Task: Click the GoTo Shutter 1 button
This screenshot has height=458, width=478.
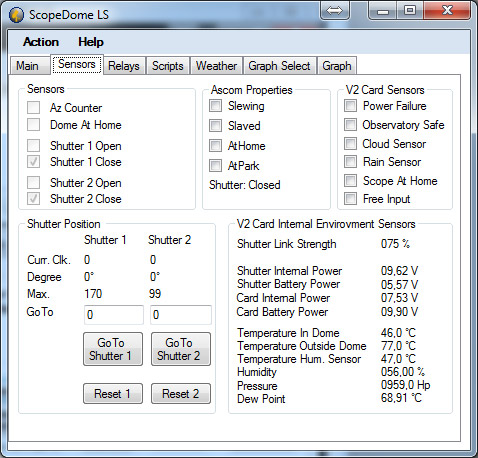Action: (113, 349)
